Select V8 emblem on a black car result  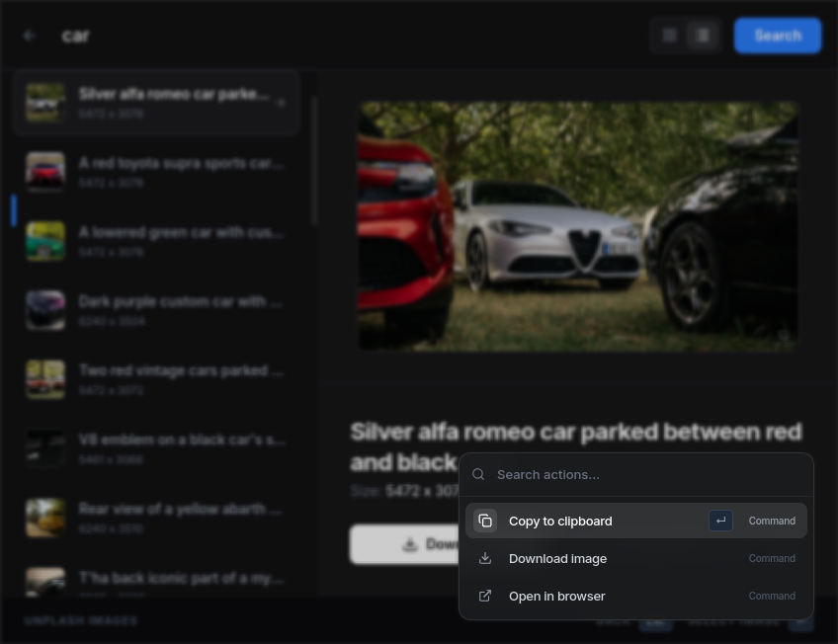pos(155,448)
